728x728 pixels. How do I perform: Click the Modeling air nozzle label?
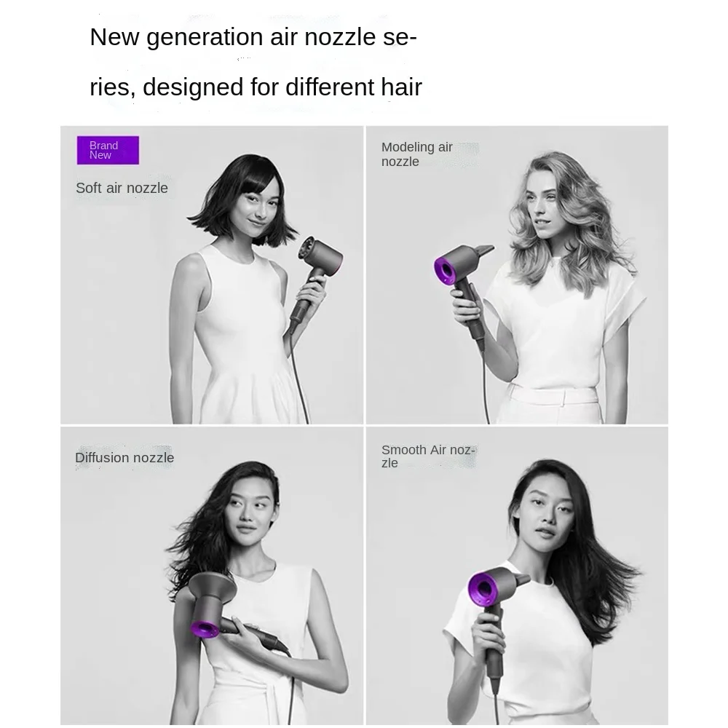pos(417,154)
